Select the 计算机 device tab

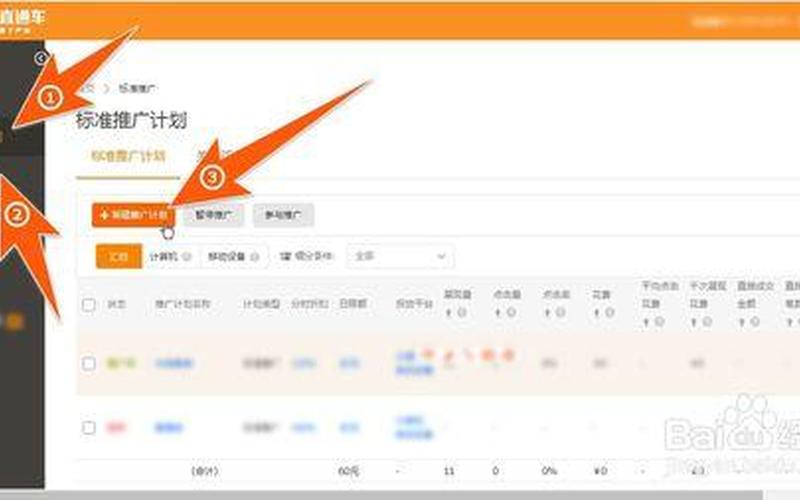[170, 256]
